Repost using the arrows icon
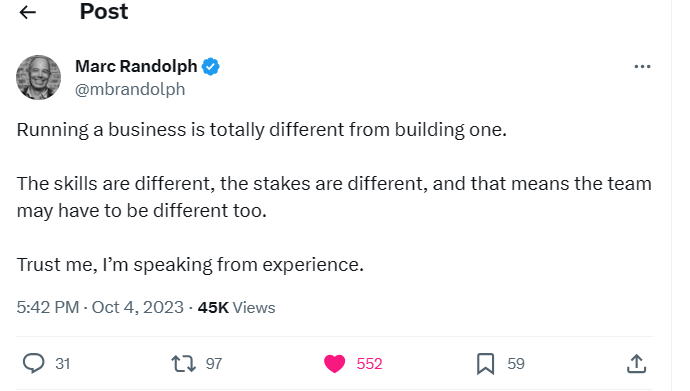 (x=183, y=364)
